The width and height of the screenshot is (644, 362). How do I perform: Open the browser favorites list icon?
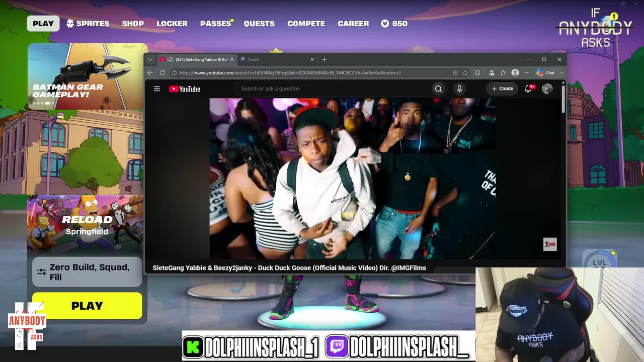pos(503,73)
